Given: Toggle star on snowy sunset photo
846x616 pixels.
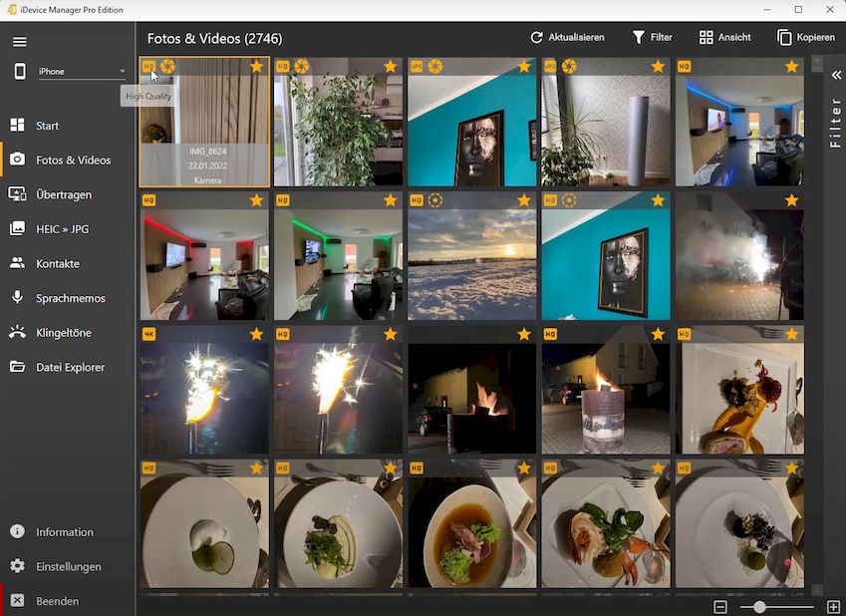Looking at the screenshot, I should click(524, 200).
